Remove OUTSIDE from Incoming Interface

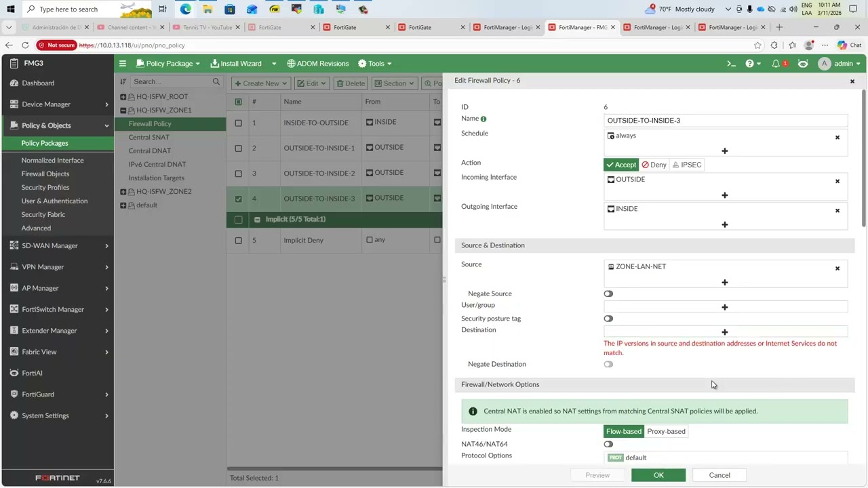(837, 182)
